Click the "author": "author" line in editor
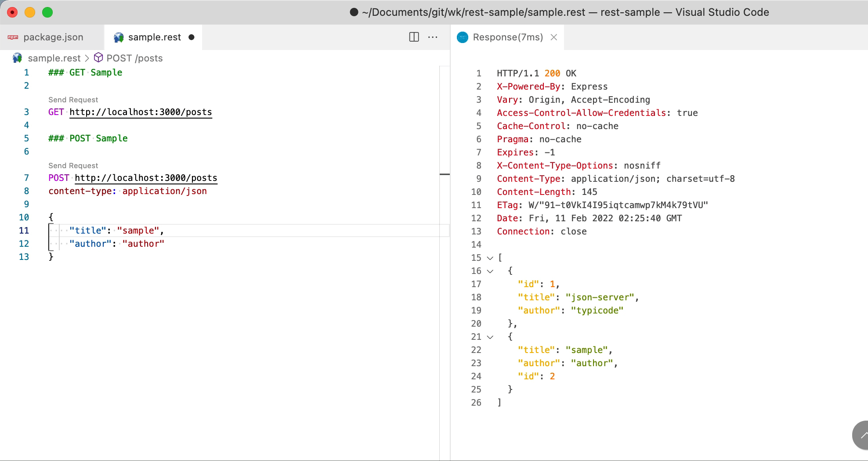Image resolution: width=868 pixels, height=461 pixels. tap(116, 244)
